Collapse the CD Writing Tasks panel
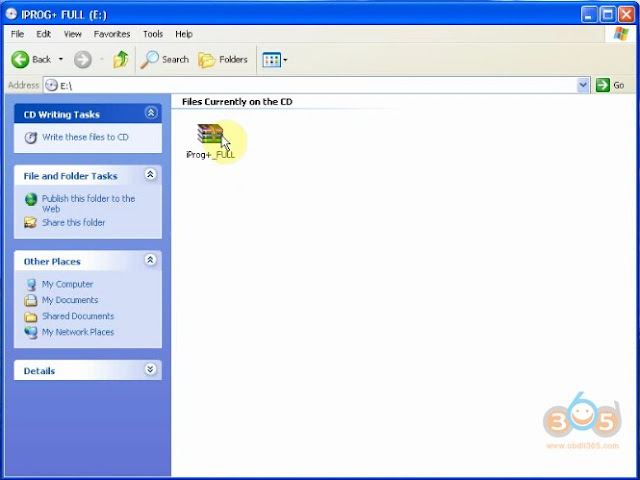Viewport: 640px width, 480px height. click(151, 113)
